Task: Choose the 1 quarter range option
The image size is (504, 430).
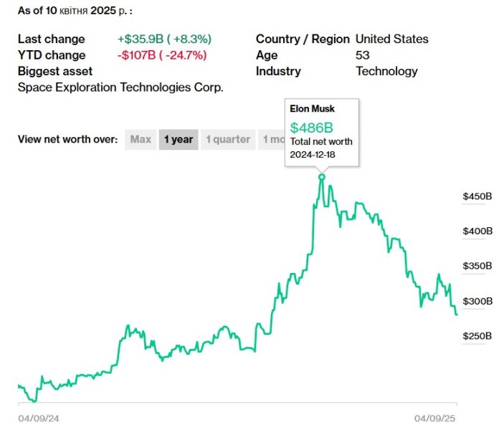Action: coord(228,140)
